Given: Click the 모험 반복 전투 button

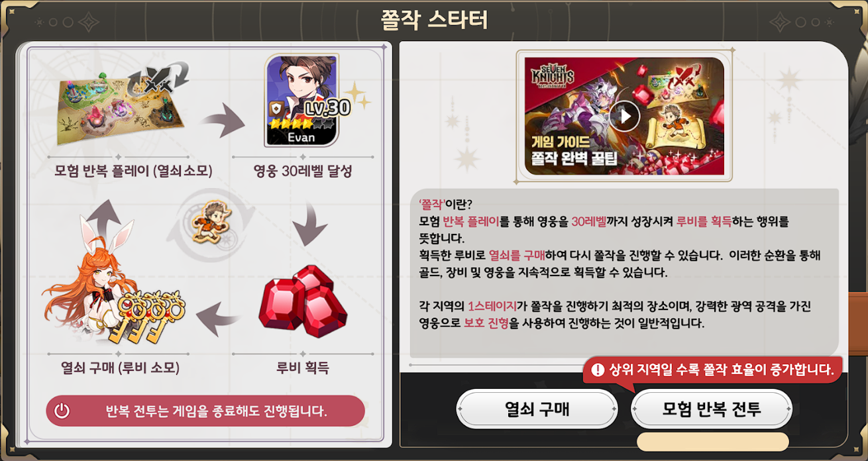Looking at the screenshot, I should coord(712,409).
